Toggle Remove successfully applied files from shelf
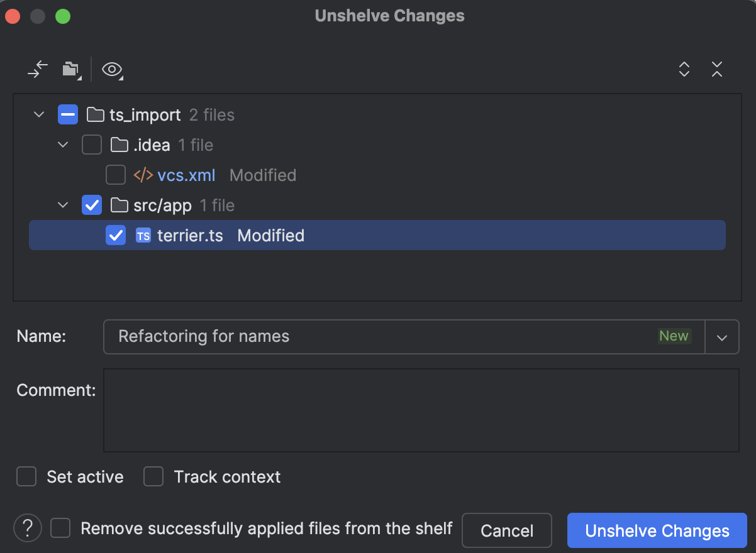 tap(60, 528)
